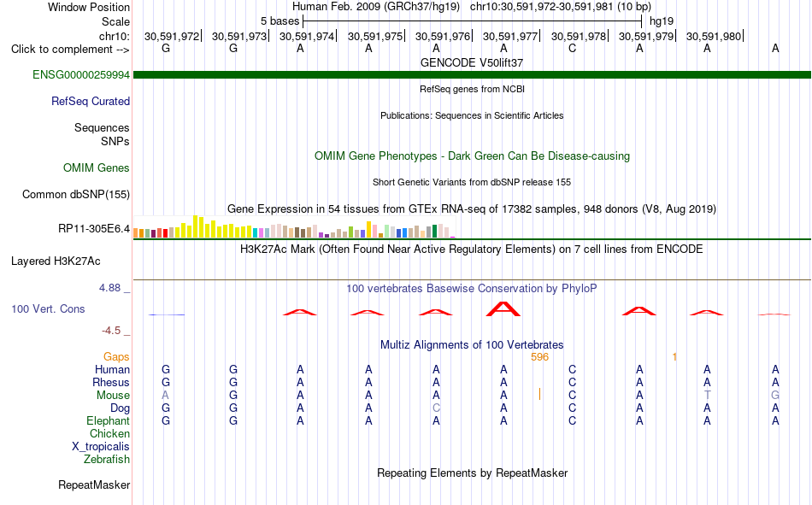The image size is (812, 505).
Task: Click the green ENSG00000259994 gene bar
Action: coord(472,74)
